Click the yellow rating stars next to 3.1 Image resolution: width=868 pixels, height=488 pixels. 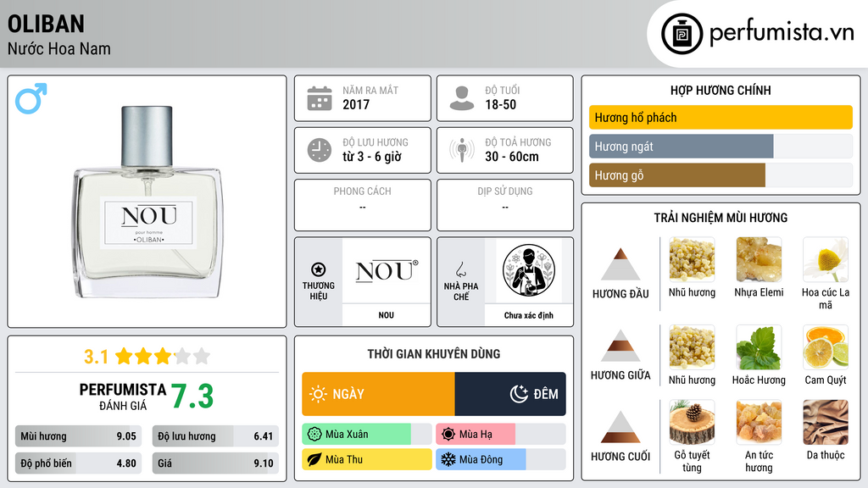(163, 356)
